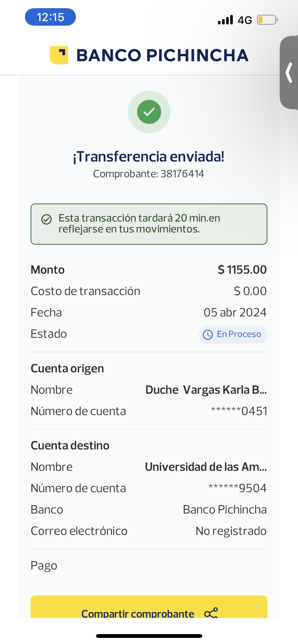Tap the cellular signal bars icon
The height and width of the screenshot is (644, 298).
(x=225, y=20)
